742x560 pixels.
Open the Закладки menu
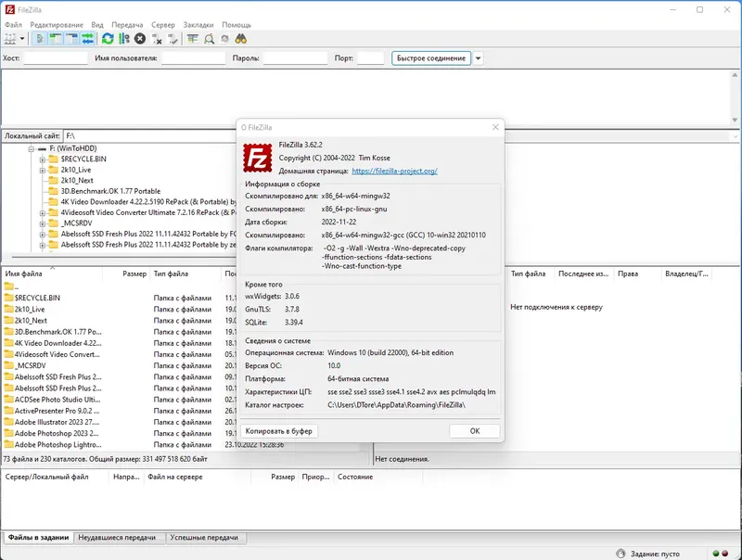coord(198,25)
